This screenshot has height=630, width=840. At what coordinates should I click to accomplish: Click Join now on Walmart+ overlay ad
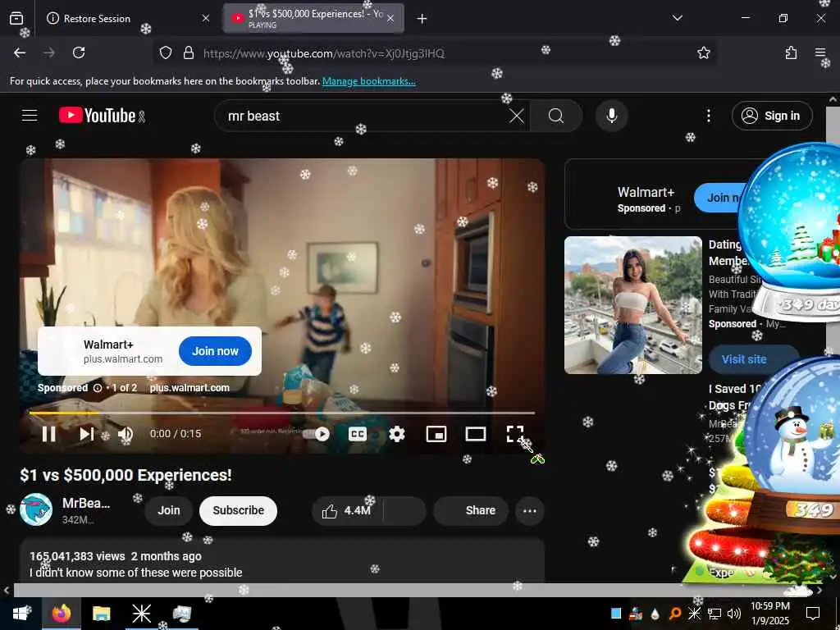tap(215, 351)
